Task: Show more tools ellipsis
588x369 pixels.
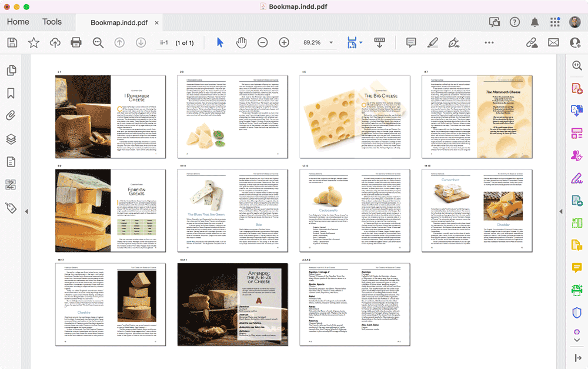Action: click(489, 42)
